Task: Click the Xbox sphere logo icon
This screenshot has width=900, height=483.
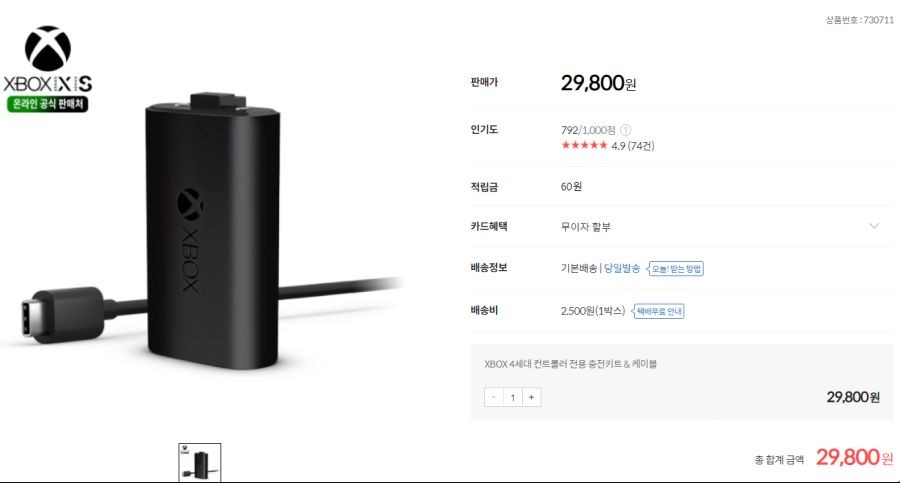Action: [x=48, y=48]
